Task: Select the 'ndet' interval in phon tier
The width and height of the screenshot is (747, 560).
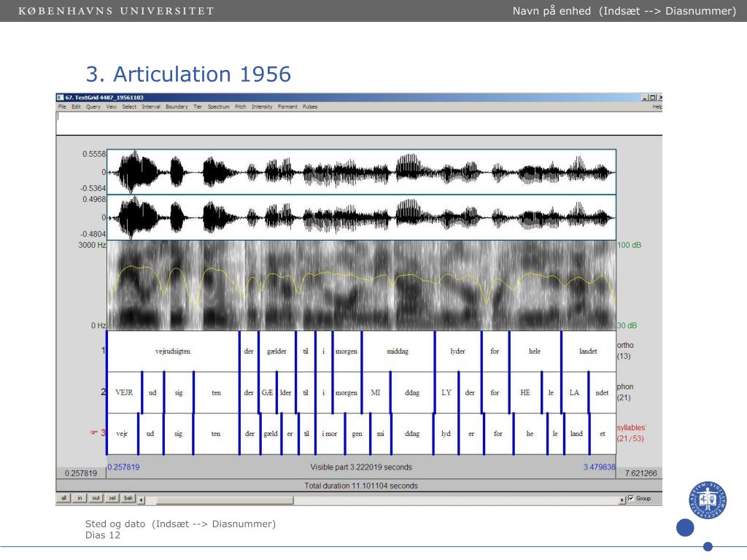Action: pos(602,393)
